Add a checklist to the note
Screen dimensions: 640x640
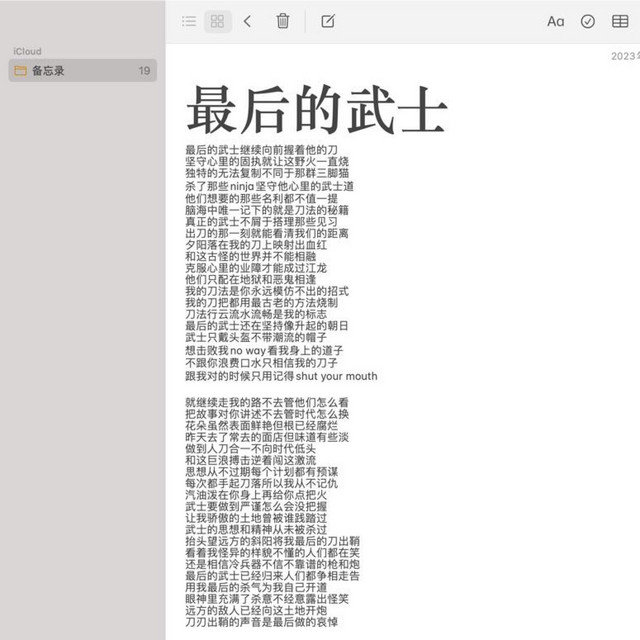tap(588, 21)
